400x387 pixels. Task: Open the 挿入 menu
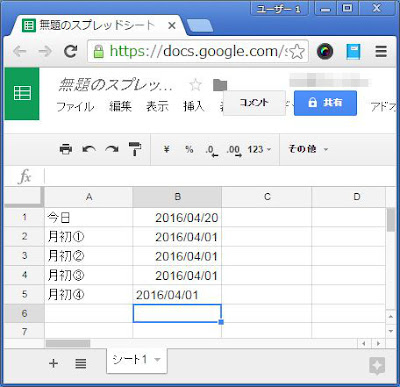point(193,107)
